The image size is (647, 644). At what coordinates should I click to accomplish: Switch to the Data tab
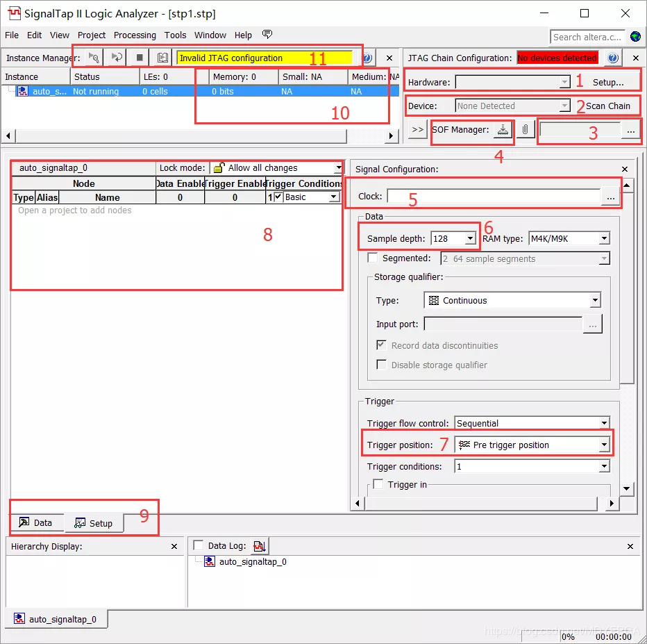[x=37, y=522]
